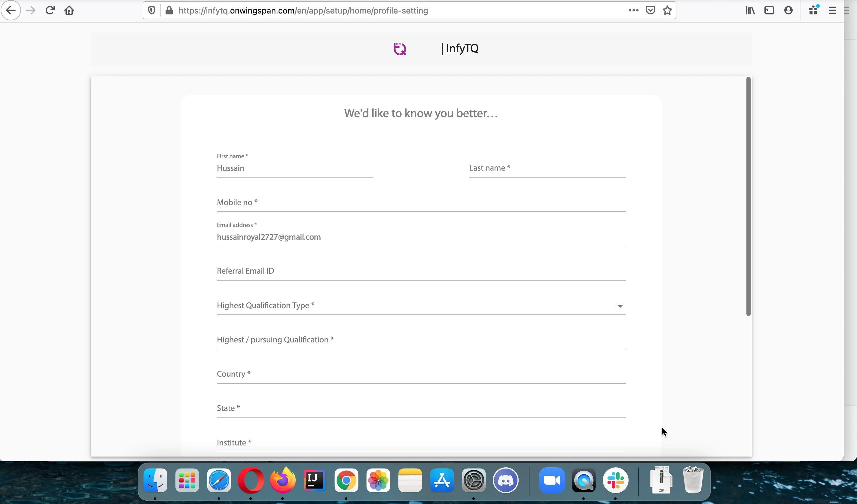Screen dimensions: 857x504
Task: Click the Country field
Action: 421,374
